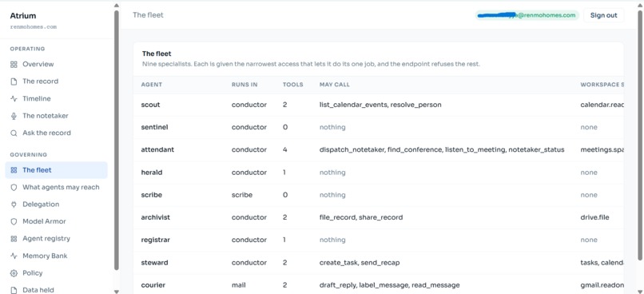The height and width of the screenshot is (294, 644).
Task: Click the Sign out button
Action: [x=604, y=15]
